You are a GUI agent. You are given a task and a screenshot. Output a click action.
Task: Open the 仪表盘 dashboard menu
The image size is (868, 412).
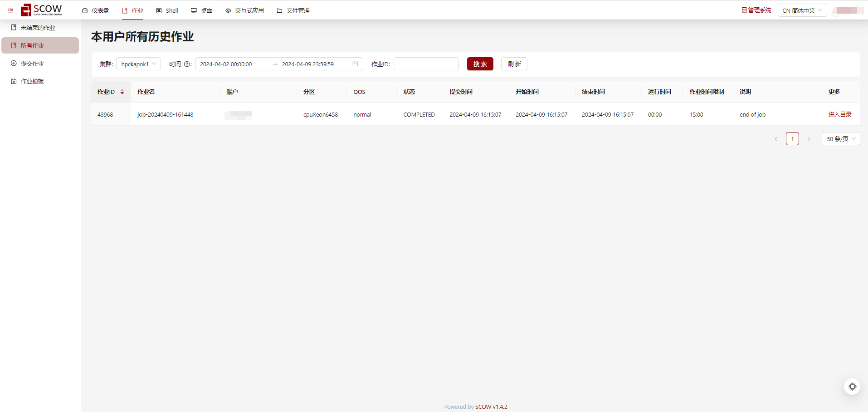tap(96, 10)
